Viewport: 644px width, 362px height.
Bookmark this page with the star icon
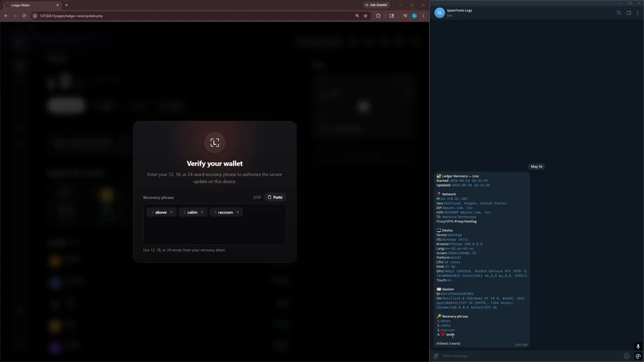point(365,16)
